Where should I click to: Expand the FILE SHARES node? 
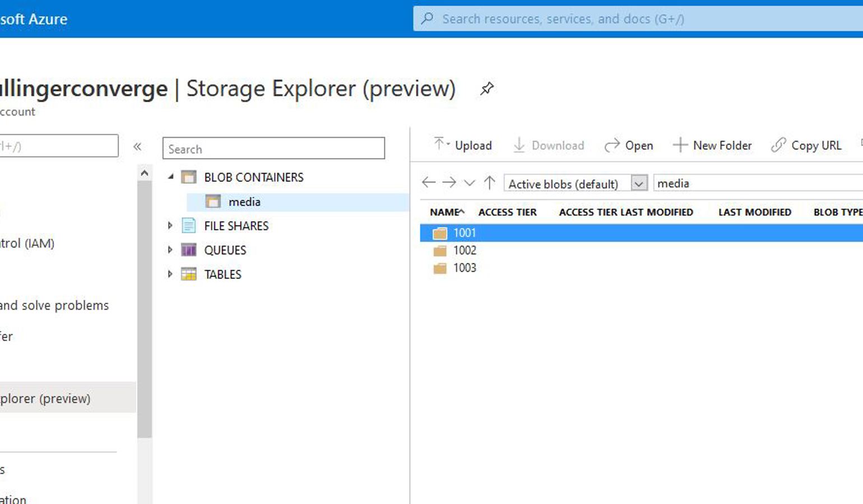click(x=170, y=226)
